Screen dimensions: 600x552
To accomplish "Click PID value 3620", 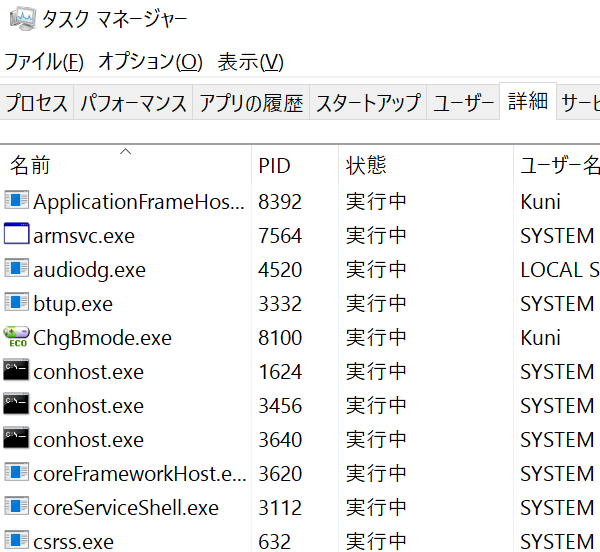I will (x=280, y=474).
